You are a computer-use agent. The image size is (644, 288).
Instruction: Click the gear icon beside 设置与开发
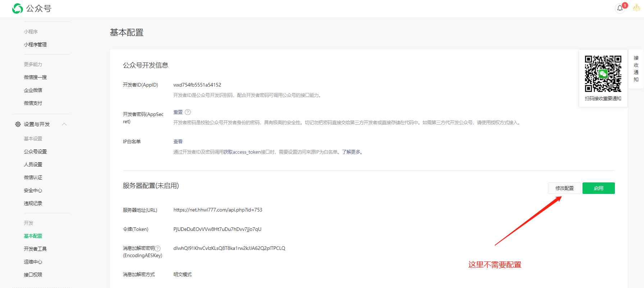click(18, 124)
